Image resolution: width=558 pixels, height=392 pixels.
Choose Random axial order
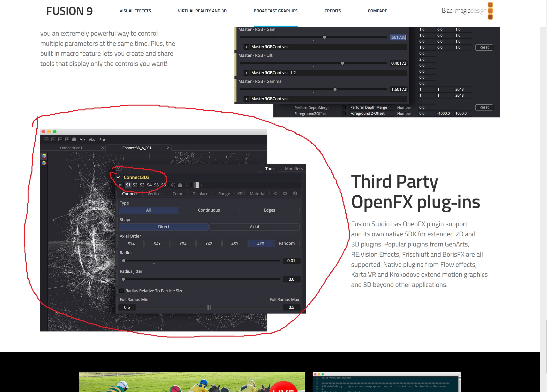point(287,243)
